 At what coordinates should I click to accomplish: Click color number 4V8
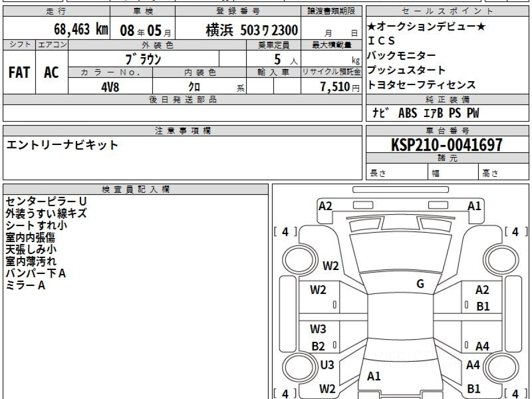110,86
